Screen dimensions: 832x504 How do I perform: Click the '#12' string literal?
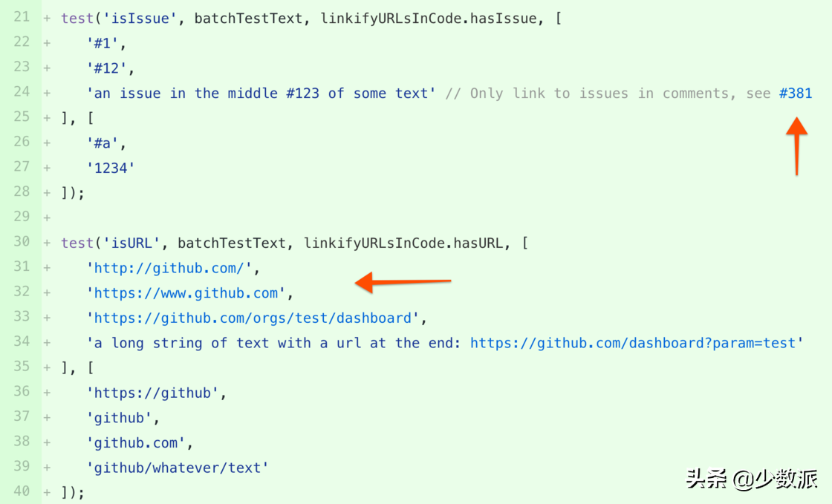coord(106,68)
